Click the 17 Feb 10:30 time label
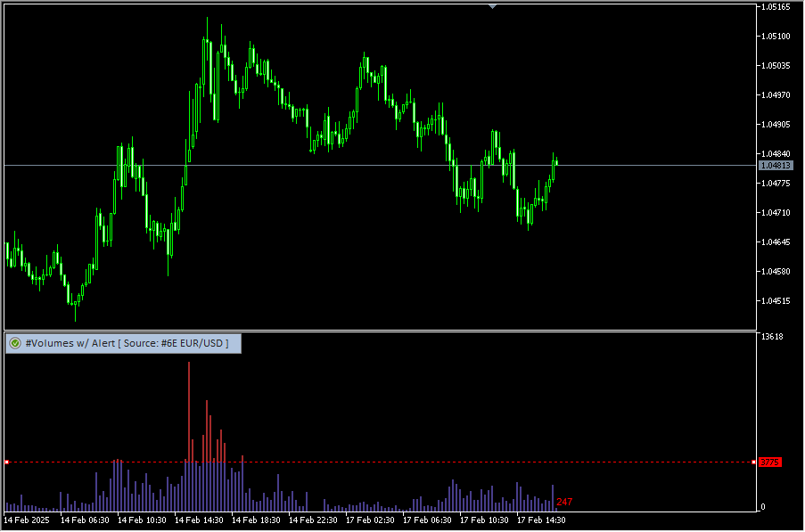Screen dimensions: 805x532 pos(483,520)
